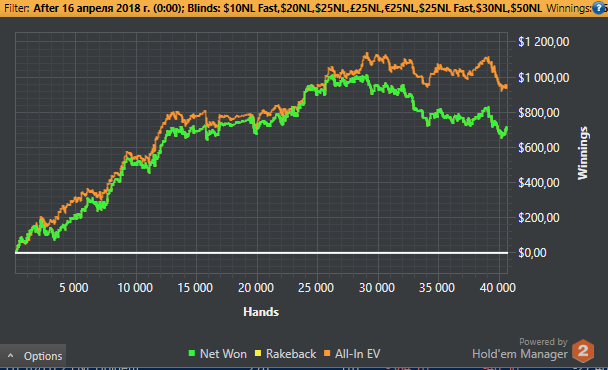Click the 25 000 hands axis label
608x370 pixels.
[316, 288]
